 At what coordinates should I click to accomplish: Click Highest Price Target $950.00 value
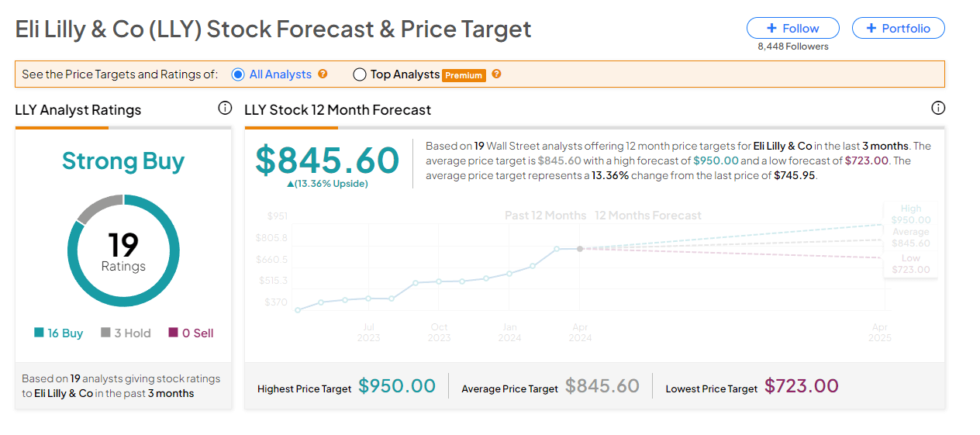pyautogui.click(x=396, y=386)
